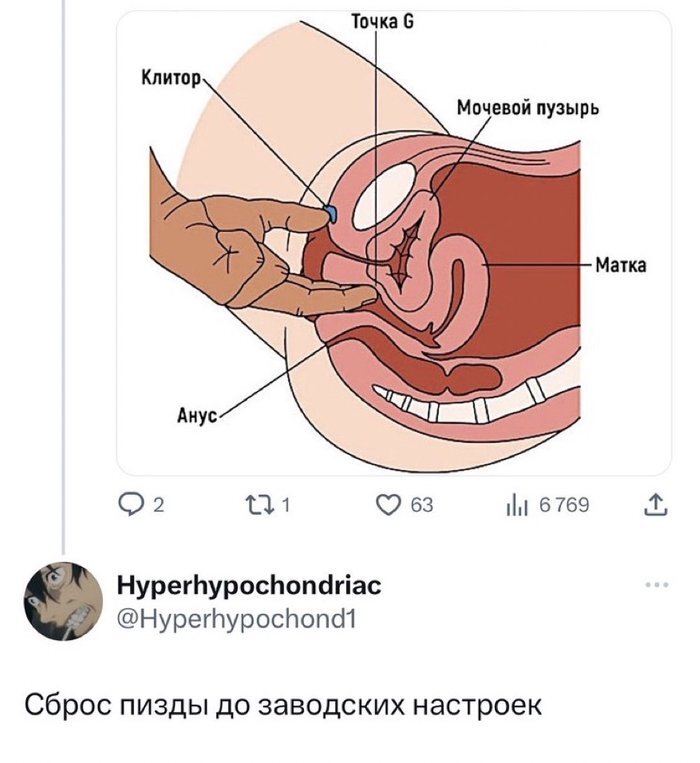Viewport: 700px width, 763px height.
Task: Click the Матка label in image
Action: click(x=621, y=266)
